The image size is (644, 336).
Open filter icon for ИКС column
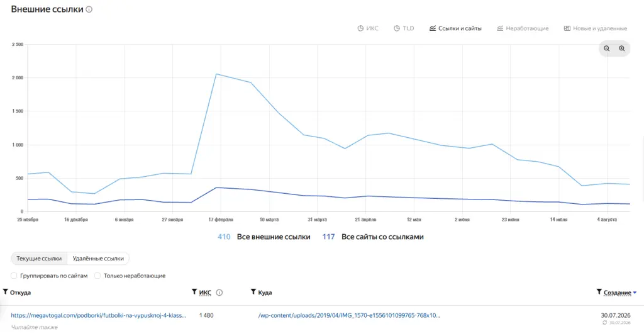194,292
